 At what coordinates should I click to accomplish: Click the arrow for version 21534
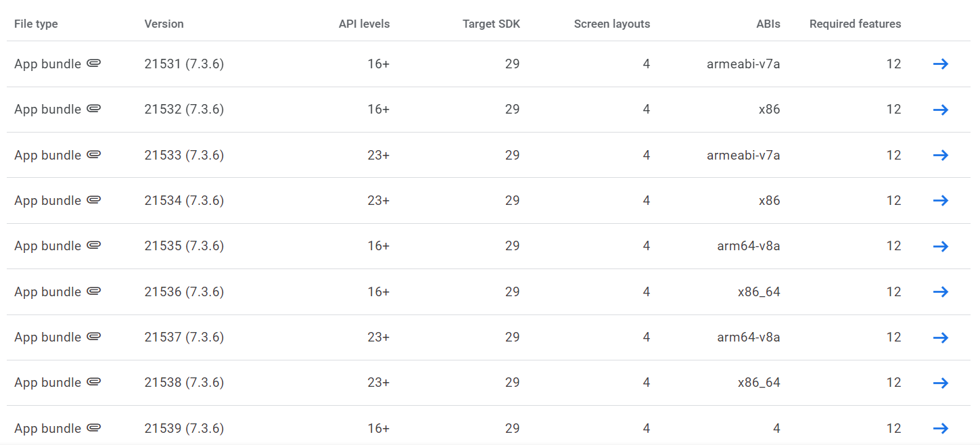coord(940,200)
